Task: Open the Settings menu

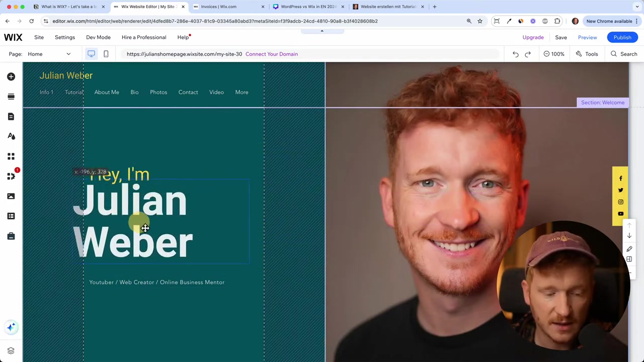Action: (x=64, y=37)
